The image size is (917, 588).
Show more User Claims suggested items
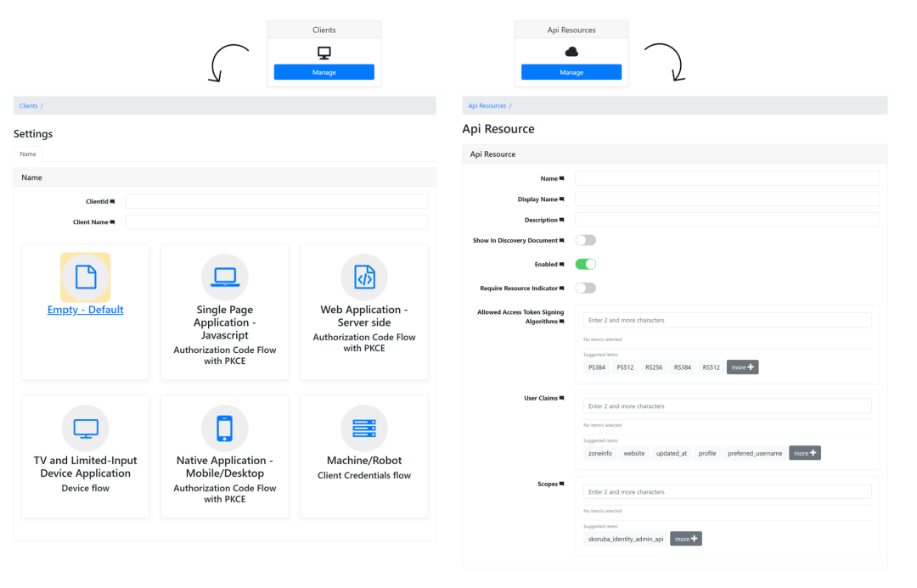click(x=805, y=453)
